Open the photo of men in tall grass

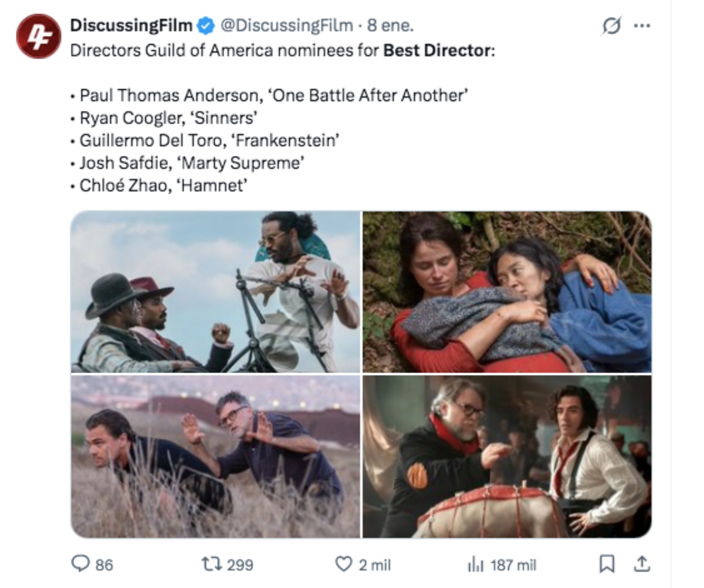coord(215,456)
